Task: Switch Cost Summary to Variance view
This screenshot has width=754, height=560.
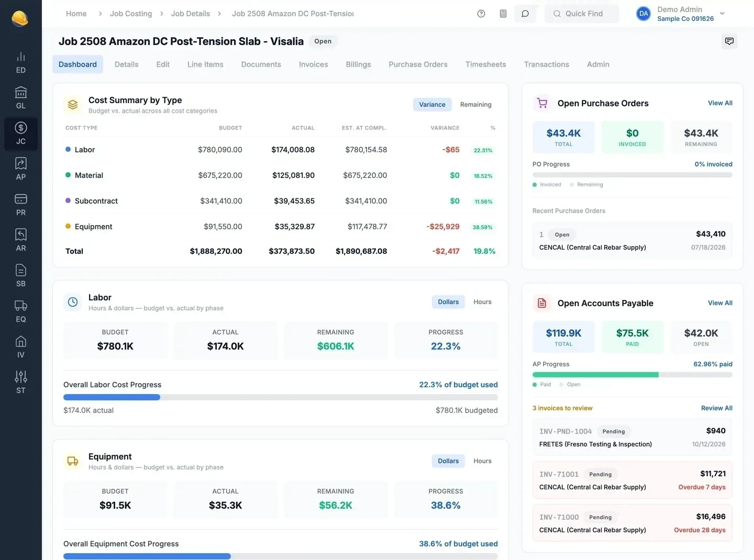Action: coord(432,105)
